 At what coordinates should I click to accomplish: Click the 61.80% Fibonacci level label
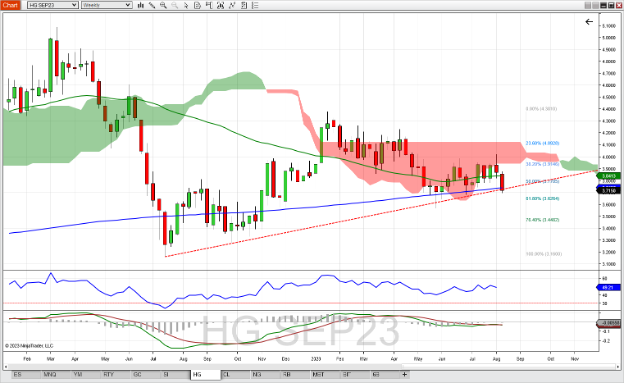click(x=542, y=198)
